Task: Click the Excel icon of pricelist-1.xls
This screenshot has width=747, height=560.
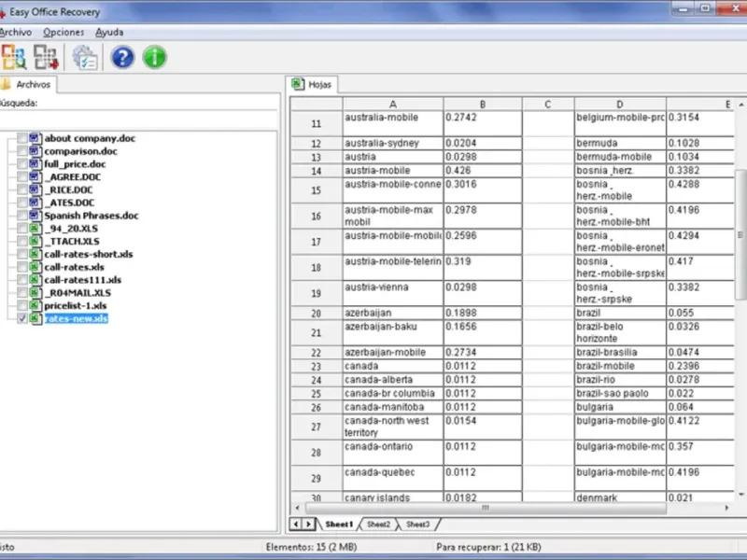Action: point(35,305)
